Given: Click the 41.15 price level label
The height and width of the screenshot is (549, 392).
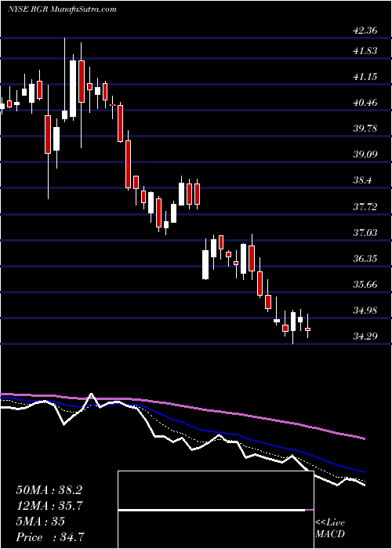Looking at the screenshot, I should click(x=365, y=77).
